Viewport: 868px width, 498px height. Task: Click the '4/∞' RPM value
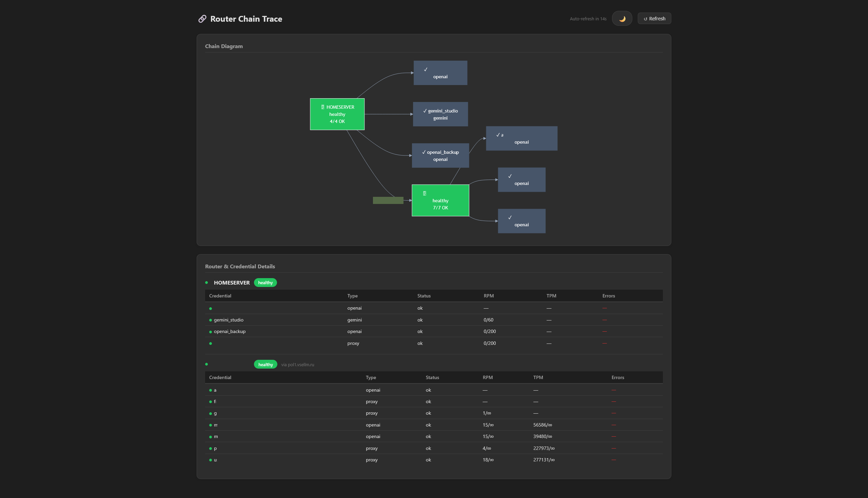[x=487, y=449]
